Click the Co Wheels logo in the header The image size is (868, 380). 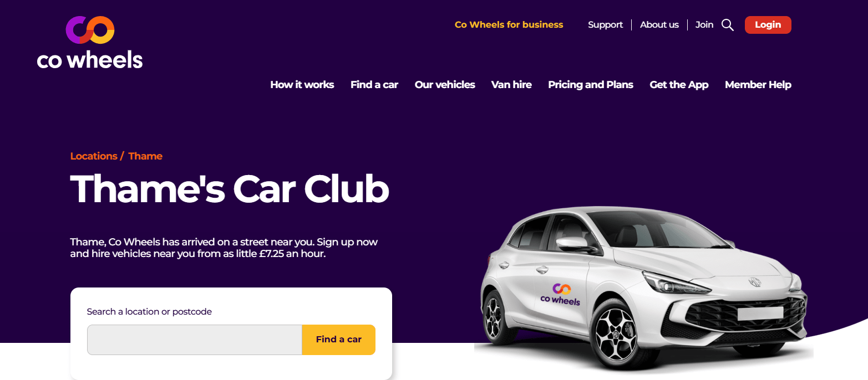pyautogui.click(x=90, y=43)
